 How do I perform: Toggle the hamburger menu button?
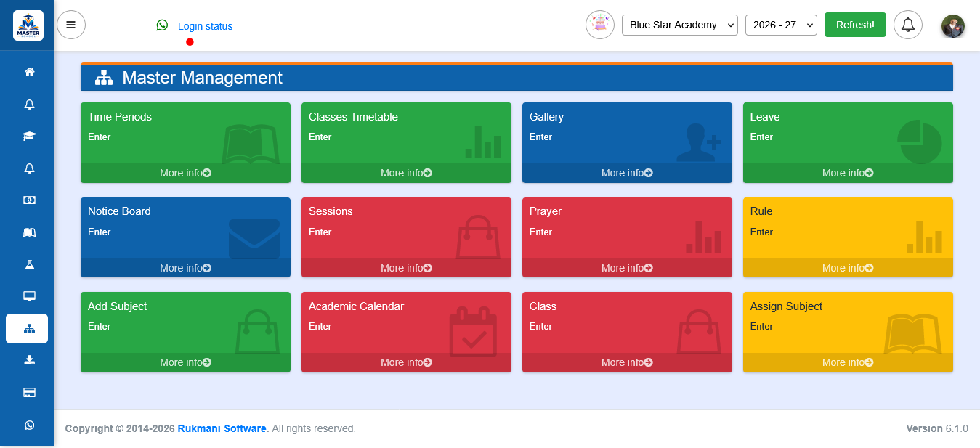(x=71, y=25)
